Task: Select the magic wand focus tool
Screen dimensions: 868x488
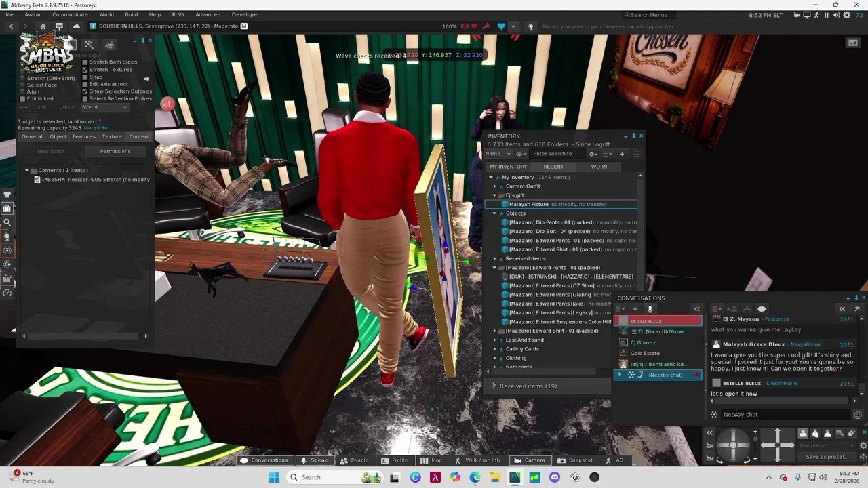Action: pos(89,45)
